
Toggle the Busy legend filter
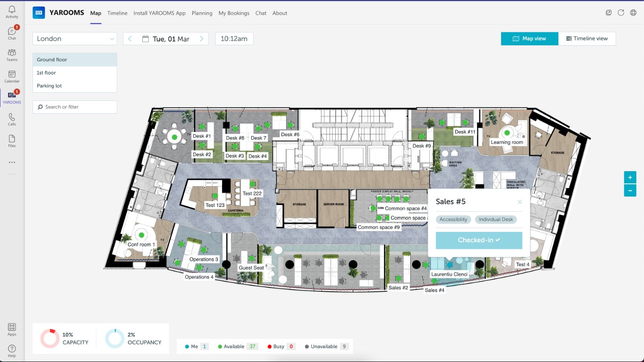click(x=281, y=346)
